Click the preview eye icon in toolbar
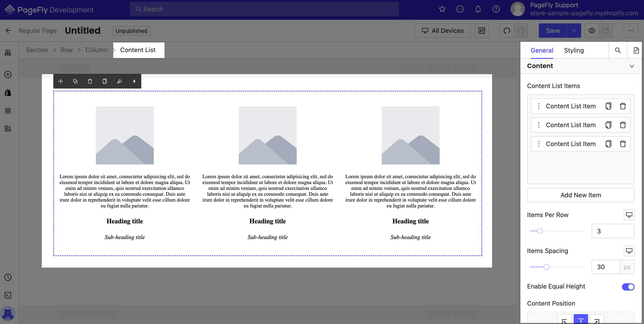This screenshot has height=324, width=644. 591,31
